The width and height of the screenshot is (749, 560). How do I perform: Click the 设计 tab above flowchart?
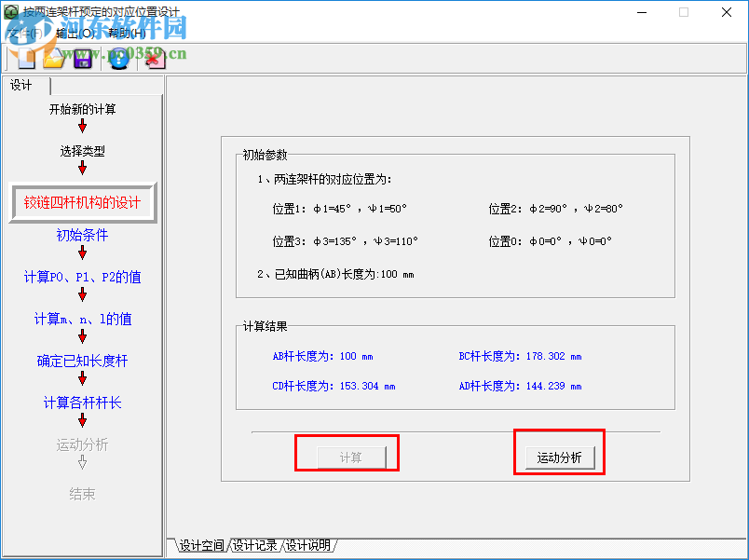point(22,85)
